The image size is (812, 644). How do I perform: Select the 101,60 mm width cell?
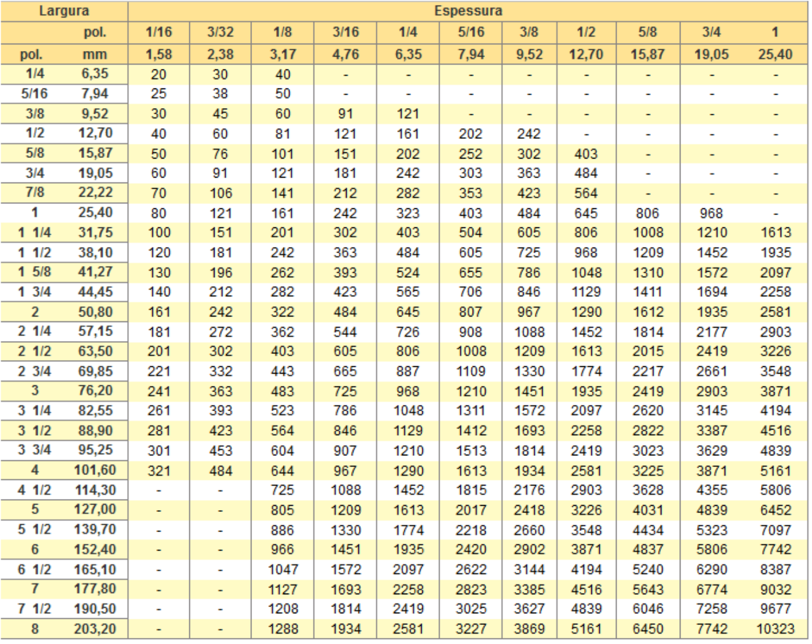pyautogui.click(x=95, y=470)
